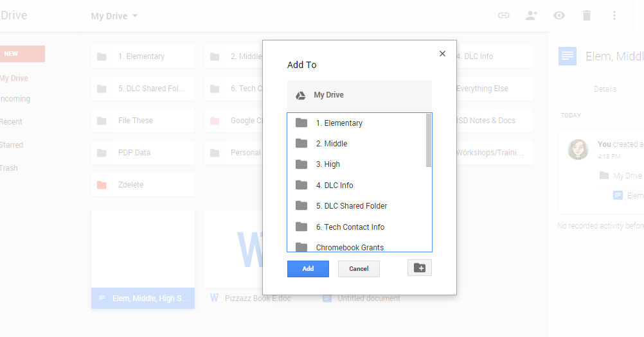Click the large document icon in details panel
The width and height of the screenshot is (644, 337).
click(568, 56)
